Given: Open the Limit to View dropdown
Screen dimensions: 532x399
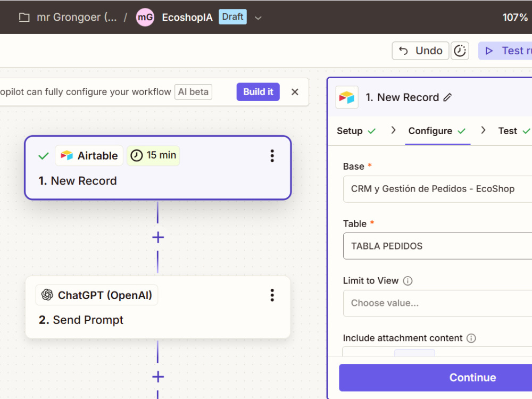Looking at the screenshot, I should (438, 303).
